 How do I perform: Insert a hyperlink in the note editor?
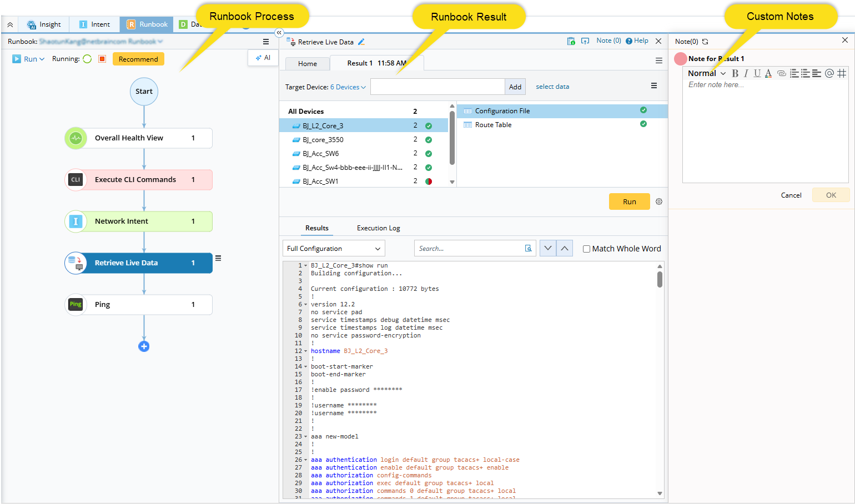(x=781, y=73)
